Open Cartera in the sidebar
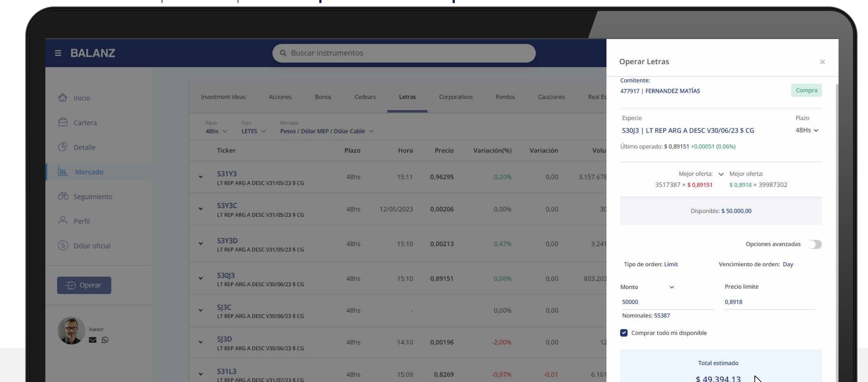868x382 pixels. [85, 123]
